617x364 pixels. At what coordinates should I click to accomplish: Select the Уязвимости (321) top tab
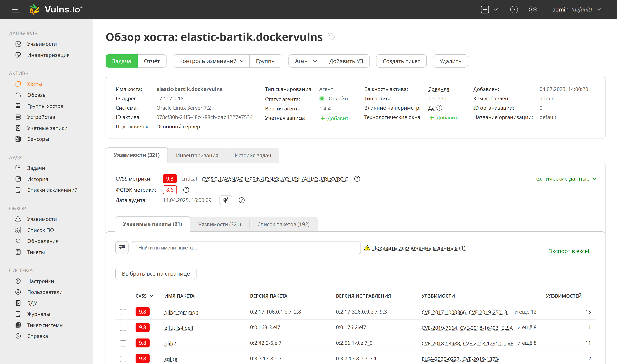(137, 155)
